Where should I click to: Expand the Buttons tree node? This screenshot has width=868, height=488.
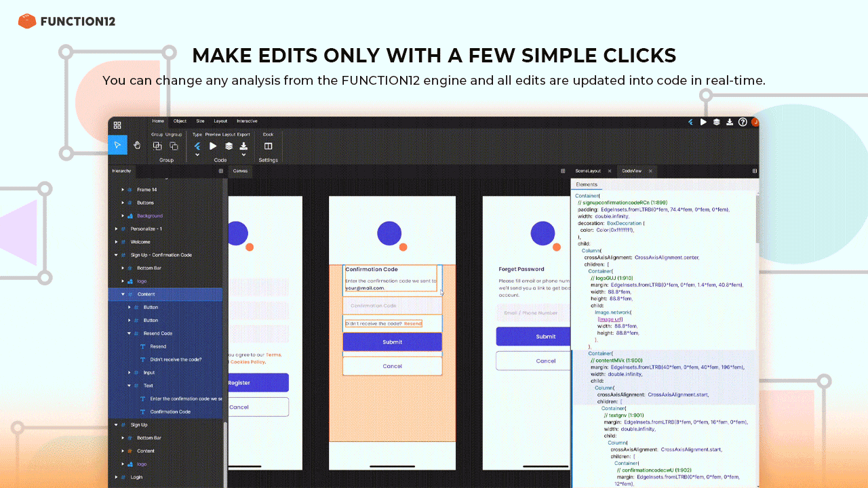(x=123, y=203)
